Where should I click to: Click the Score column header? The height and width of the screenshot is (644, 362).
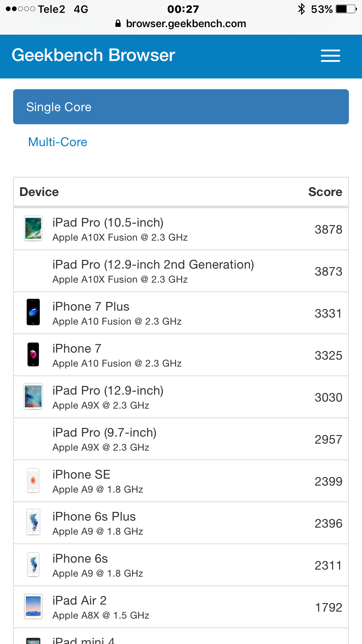[x=325, y=192]
